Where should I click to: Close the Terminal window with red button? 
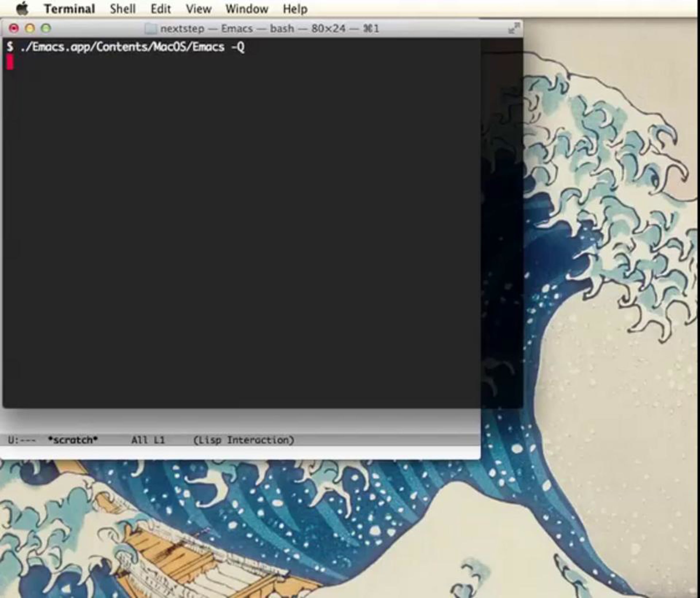tap(14, 28)
